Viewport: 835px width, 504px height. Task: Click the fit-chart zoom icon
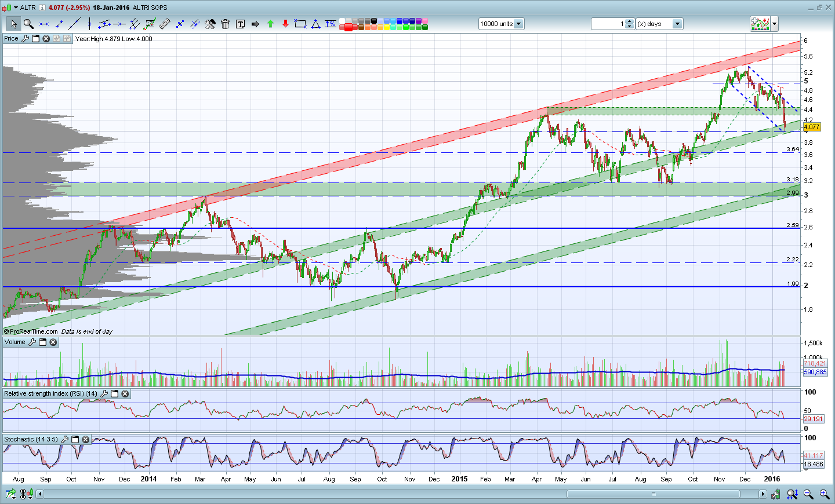click(792, 494)
